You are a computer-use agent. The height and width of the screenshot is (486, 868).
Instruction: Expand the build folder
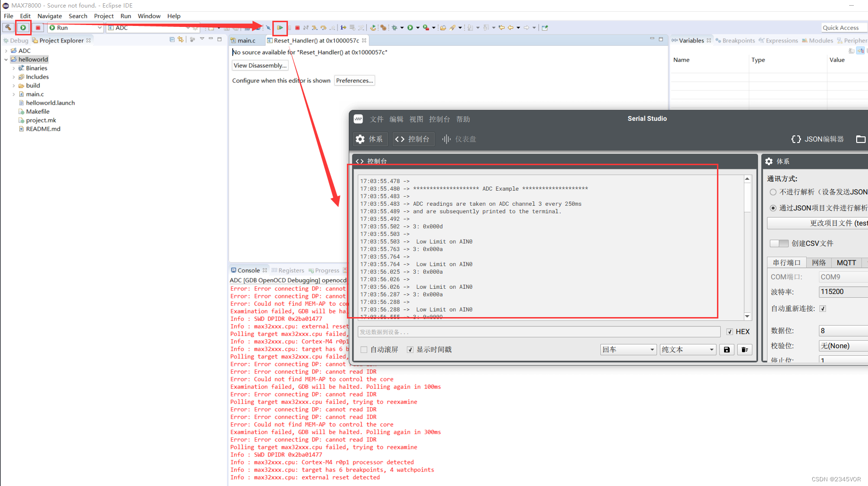click(14, 86)
